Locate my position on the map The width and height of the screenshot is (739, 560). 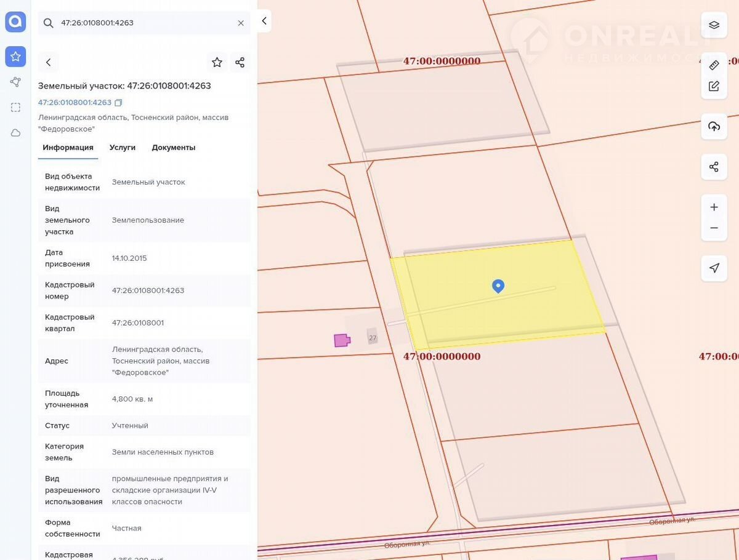(714, 268)
